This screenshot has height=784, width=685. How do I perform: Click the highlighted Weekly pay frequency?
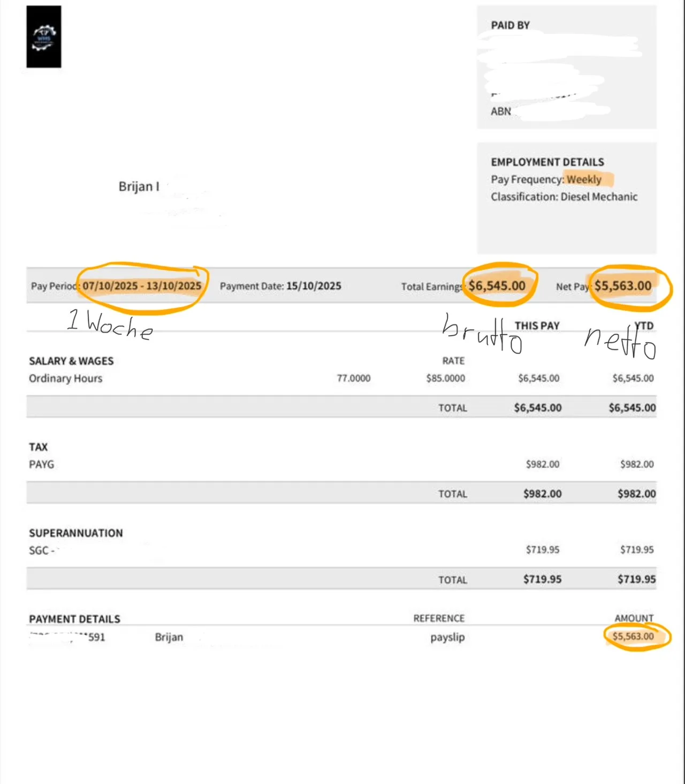(x=584, y=179)
